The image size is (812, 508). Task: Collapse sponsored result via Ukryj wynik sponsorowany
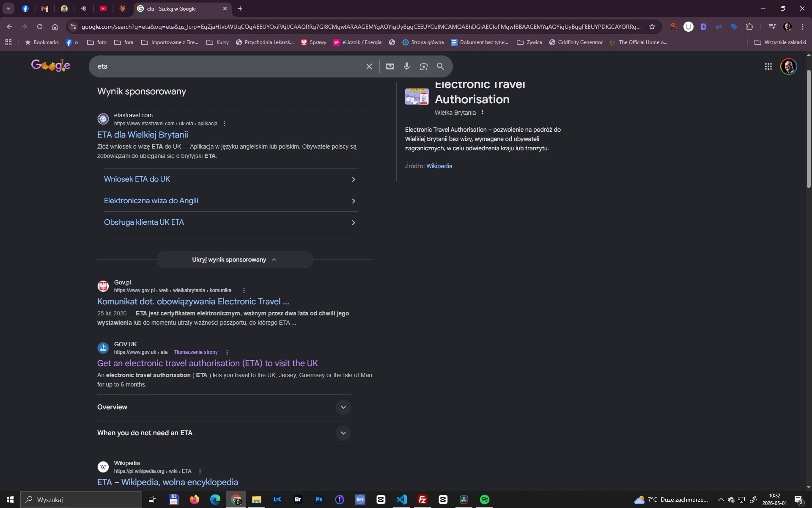coord(235,260)
